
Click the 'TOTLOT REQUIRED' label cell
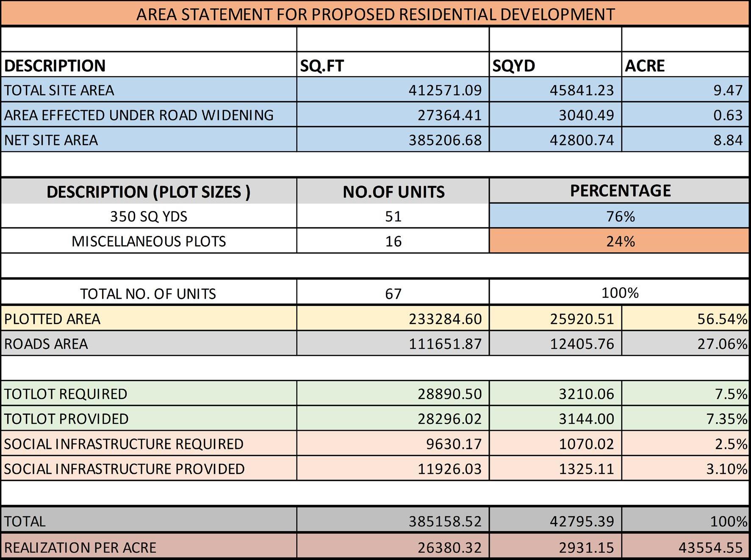[149, 393]
